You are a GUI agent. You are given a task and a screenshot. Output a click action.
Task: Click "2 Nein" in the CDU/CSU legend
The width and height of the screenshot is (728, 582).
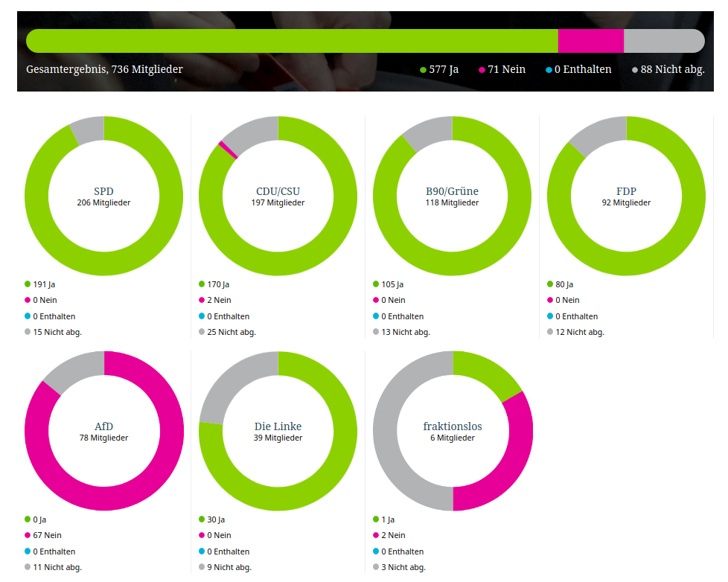(x=215, y=300)
